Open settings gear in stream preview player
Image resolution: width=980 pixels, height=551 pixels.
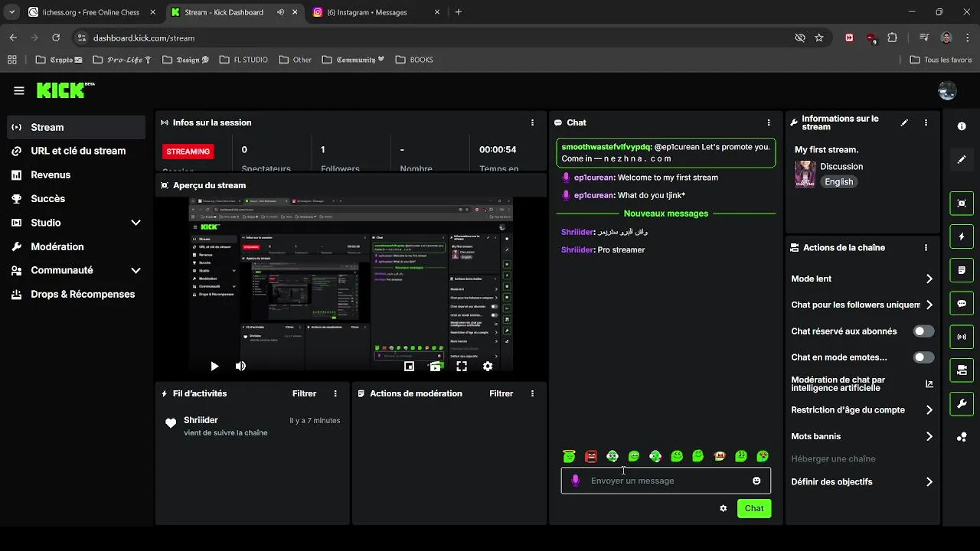click(x=488, y=367)
